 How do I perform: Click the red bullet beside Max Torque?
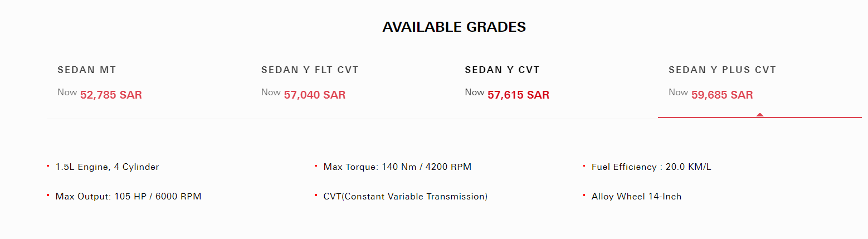[316, 165]
